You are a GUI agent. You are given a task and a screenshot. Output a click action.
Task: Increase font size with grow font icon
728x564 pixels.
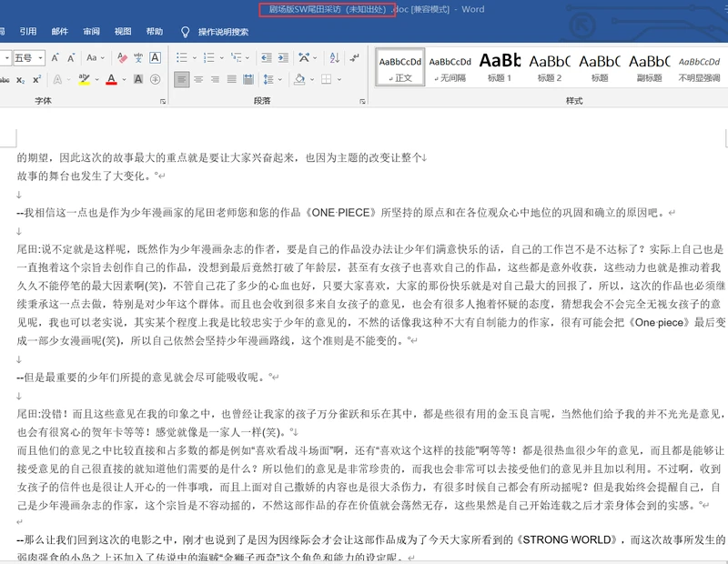coord(56,58)
